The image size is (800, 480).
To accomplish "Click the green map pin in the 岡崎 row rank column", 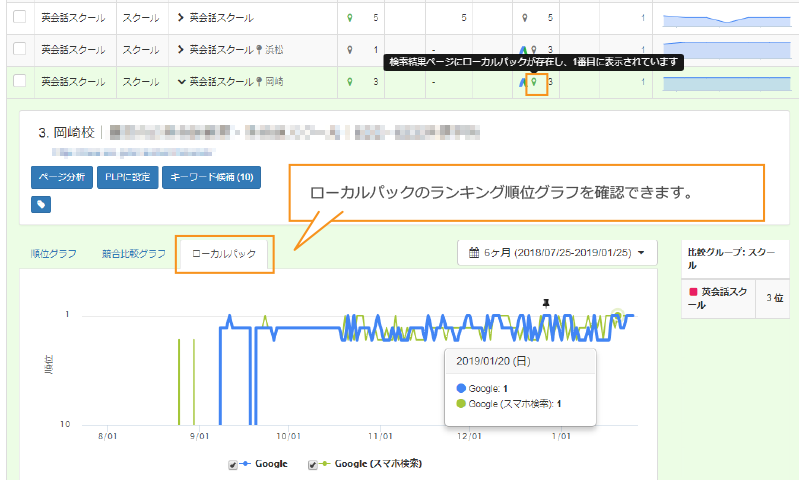I will coord(349,82).
